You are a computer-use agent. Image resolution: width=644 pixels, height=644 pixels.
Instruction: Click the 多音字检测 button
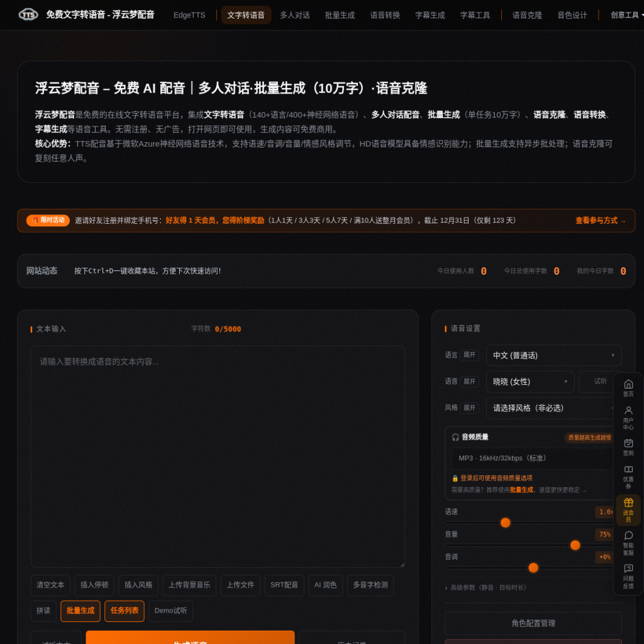[x=370, y=586]
